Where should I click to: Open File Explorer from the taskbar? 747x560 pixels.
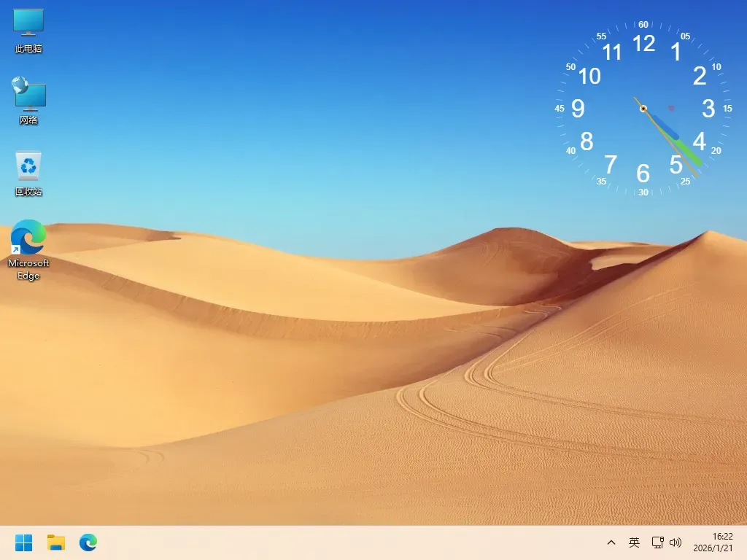point(56,542)
